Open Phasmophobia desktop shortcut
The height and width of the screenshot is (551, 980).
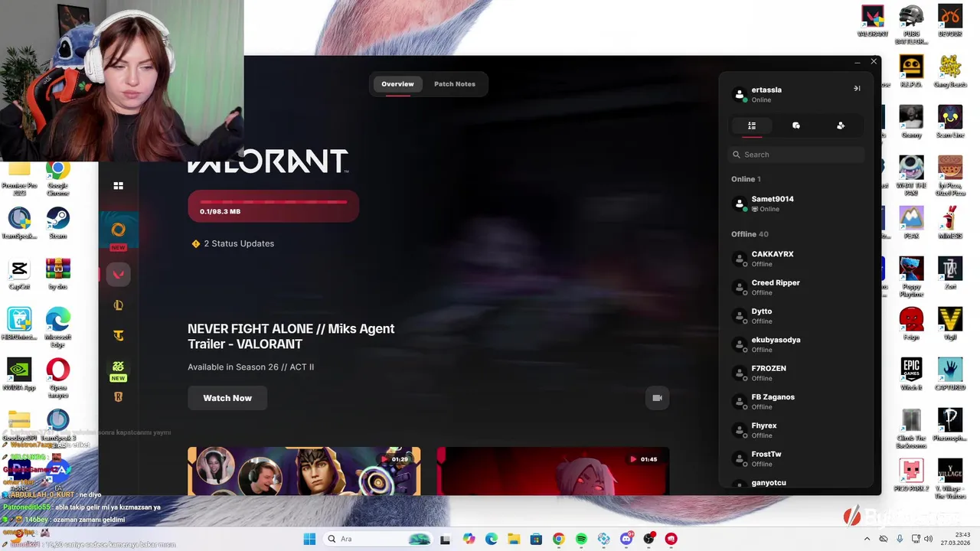click(950, 425)
